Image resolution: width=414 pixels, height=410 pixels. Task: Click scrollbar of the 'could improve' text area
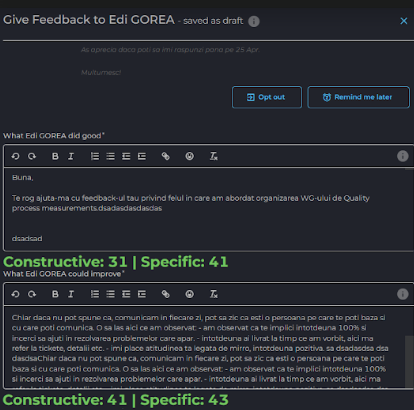point(409,362)
